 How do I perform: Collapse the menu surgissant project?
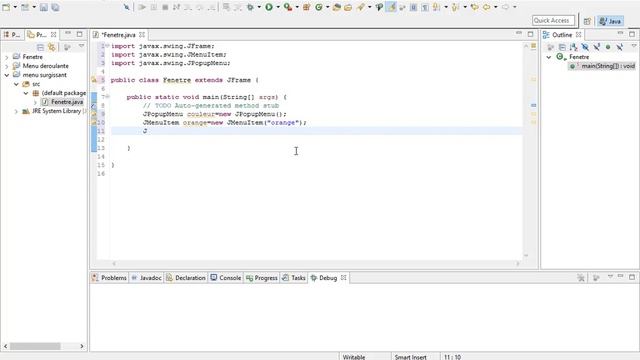[7, 75]
